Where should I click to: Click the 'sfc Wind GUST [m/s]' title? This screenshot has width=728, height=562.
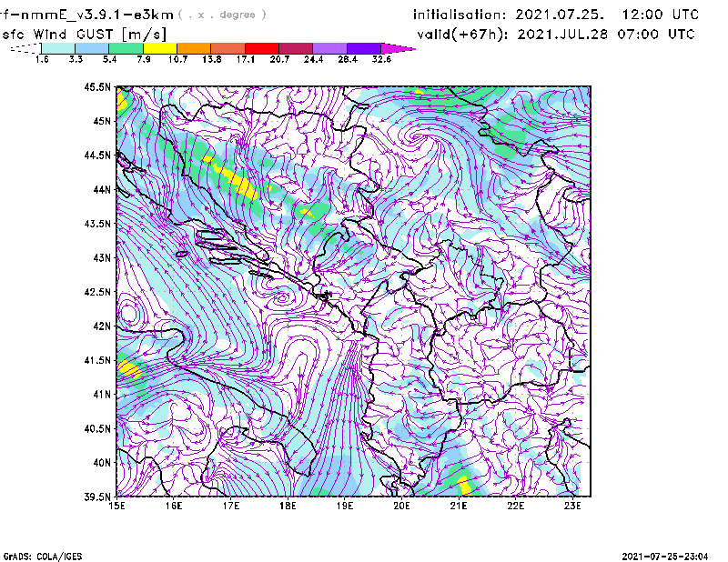coord(85,35)
